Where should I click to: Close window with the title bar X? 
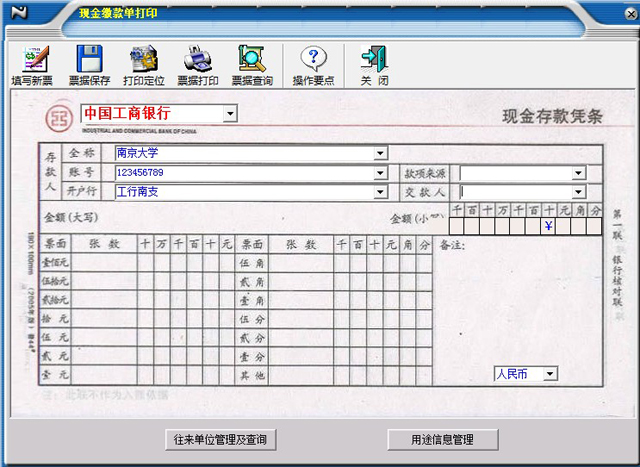pyautogui.click(x=631, y=14)
